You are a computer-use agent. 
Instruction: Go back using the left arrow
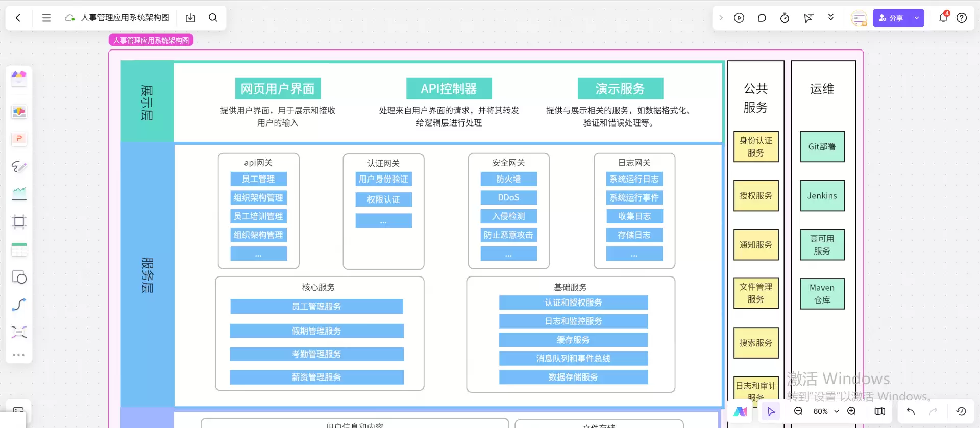click(x=18, y=18)
